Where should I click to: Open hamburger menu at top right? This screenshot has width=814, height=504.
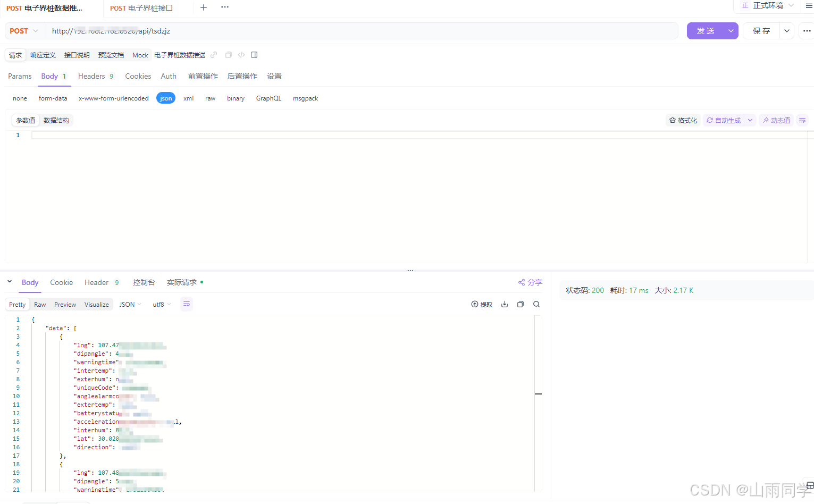pos(809,6)
